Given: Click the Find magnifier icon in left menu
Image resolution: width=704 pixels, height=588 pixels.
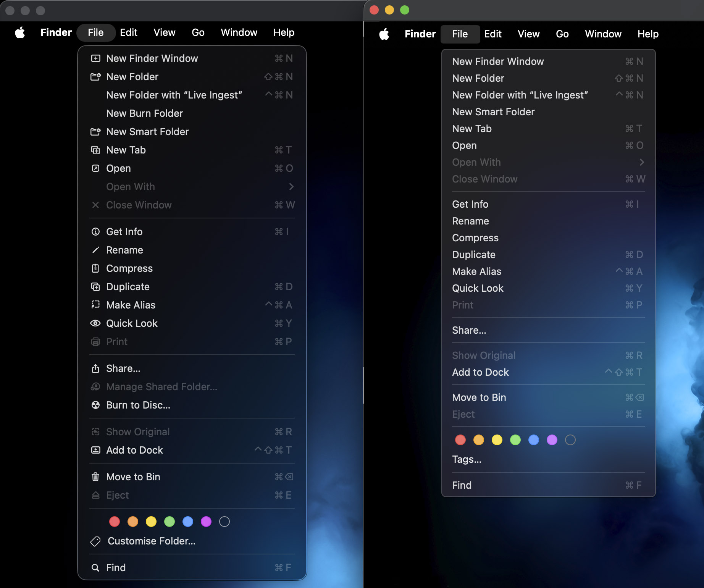Looking at the screenshot, I should click(x=95, y=568).
